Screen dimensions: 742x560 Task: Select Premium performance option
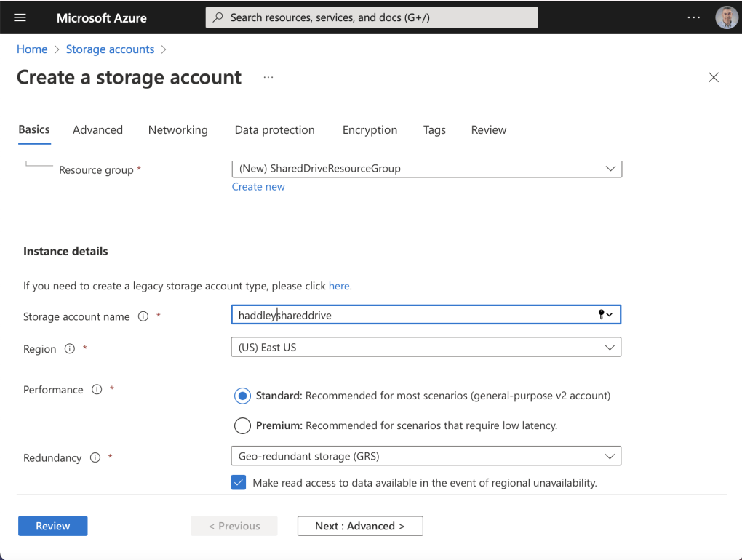(242, 425)
